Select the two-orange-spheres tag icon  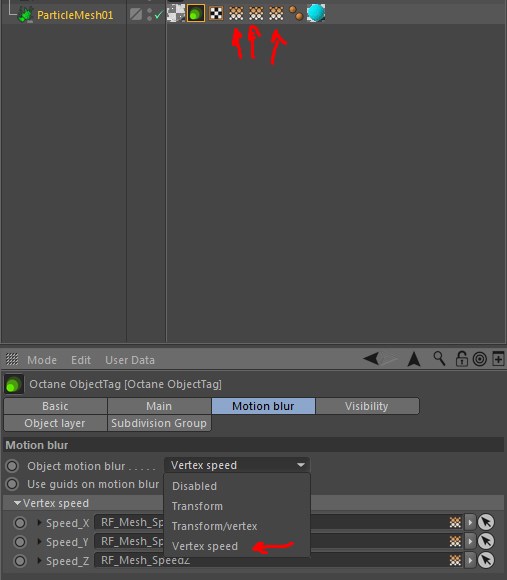[x=296, y=14]
